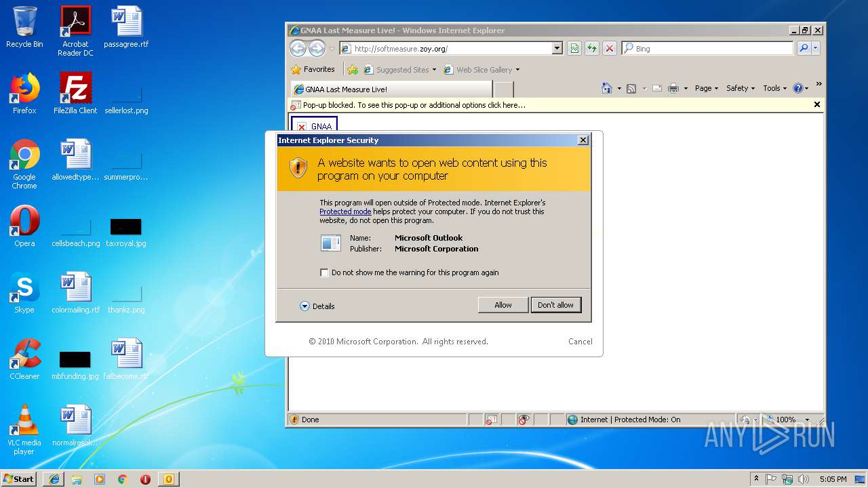
Task: Open the Safety menu
Action: point(741,88)
